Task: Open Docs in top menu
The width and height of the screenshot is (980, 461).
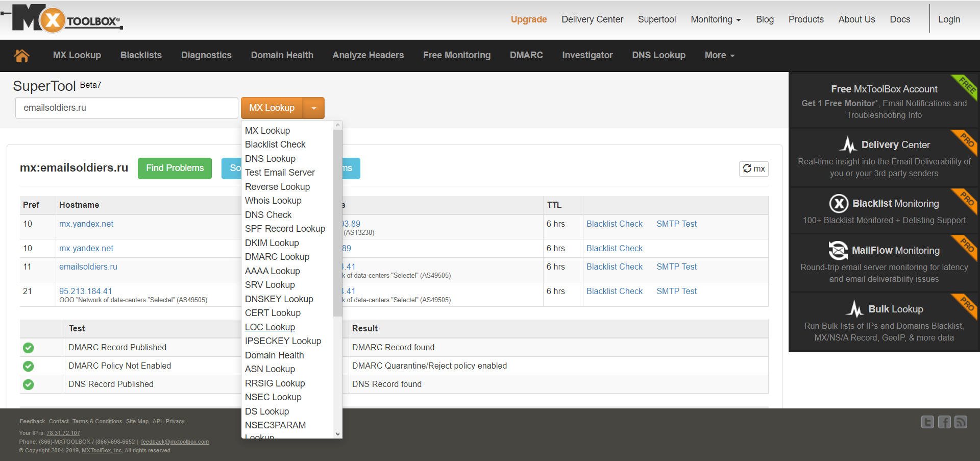Action: click(900, 19)
